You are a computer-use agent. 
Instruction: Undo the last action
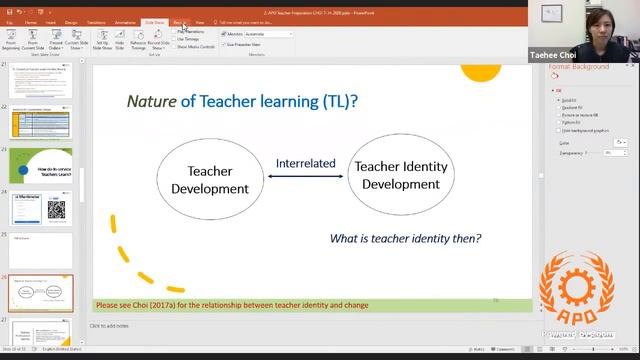(x=19, y=12)
